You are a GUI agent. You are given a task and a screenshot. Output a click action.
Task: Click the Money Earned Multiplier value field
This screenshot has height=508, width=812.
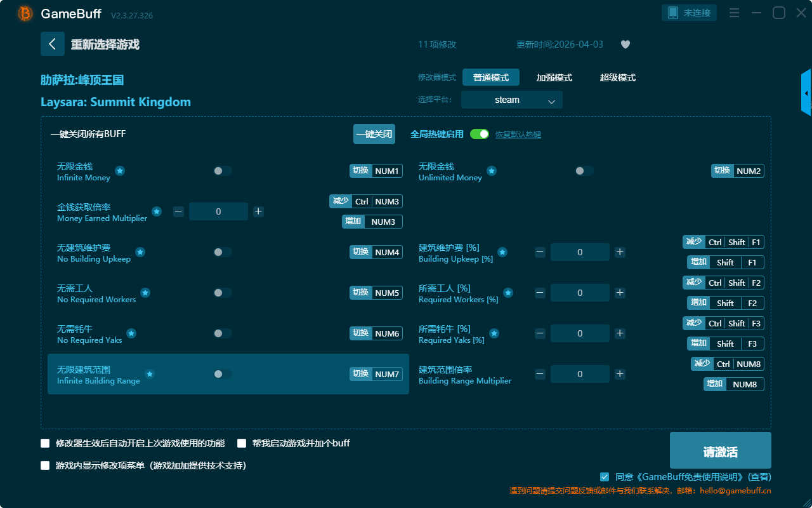pos(218,211)
